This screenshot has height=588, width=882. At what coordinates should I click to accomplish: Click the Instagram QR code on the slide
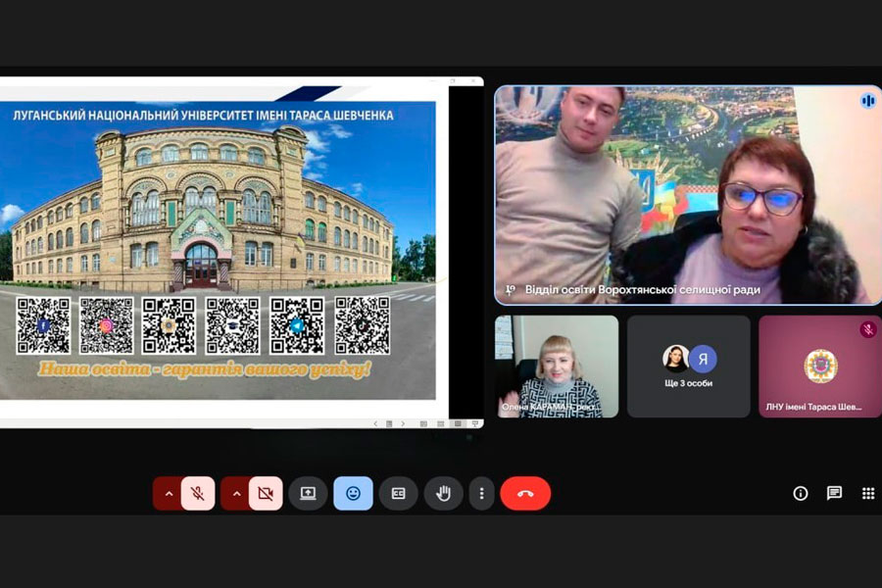click(106, 325)
